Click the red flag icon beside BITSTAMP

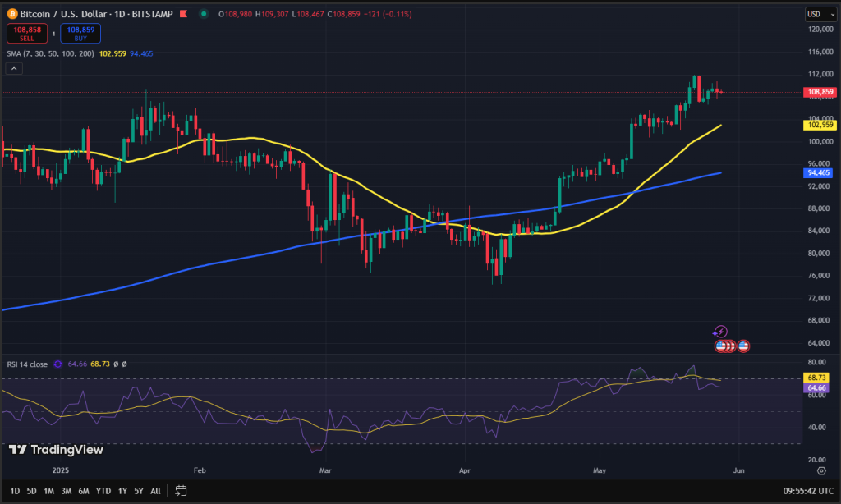pos(183,14)
